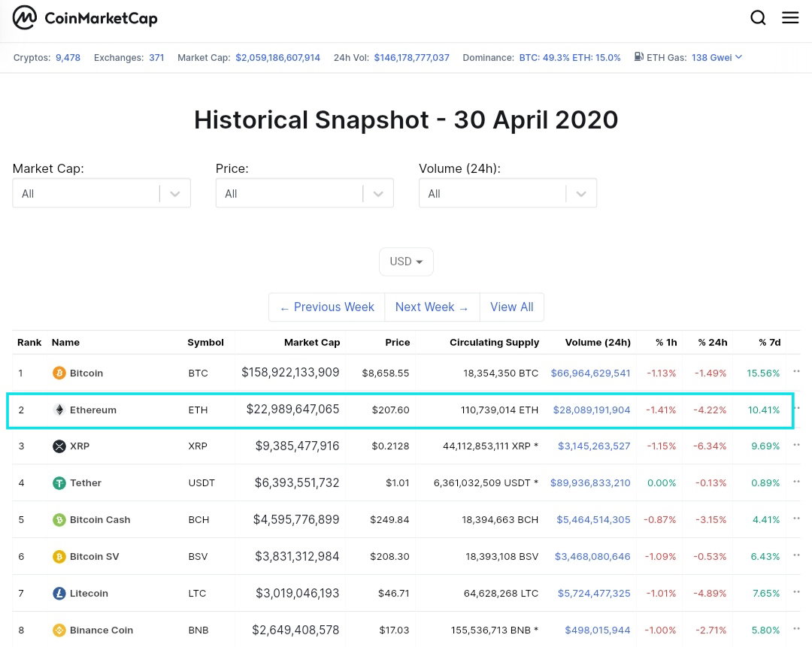Expand the ETH Gas 138 Gwei chevron

click(x=738, y=57)
